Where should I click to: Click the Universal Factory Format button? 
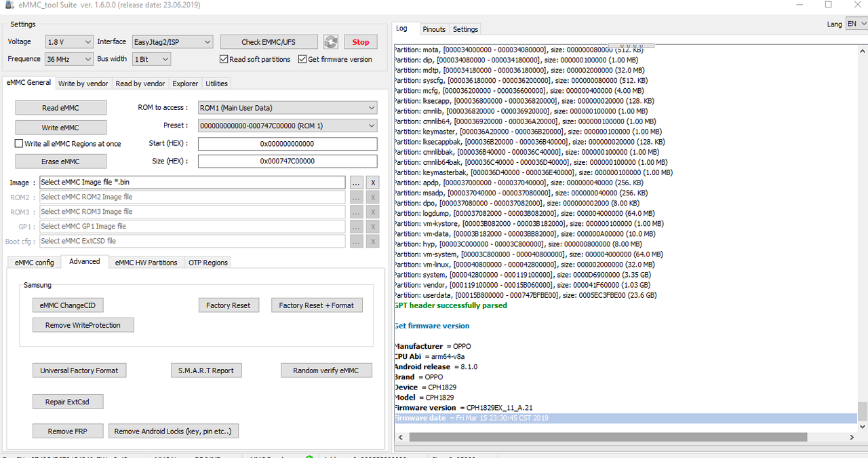79,370
